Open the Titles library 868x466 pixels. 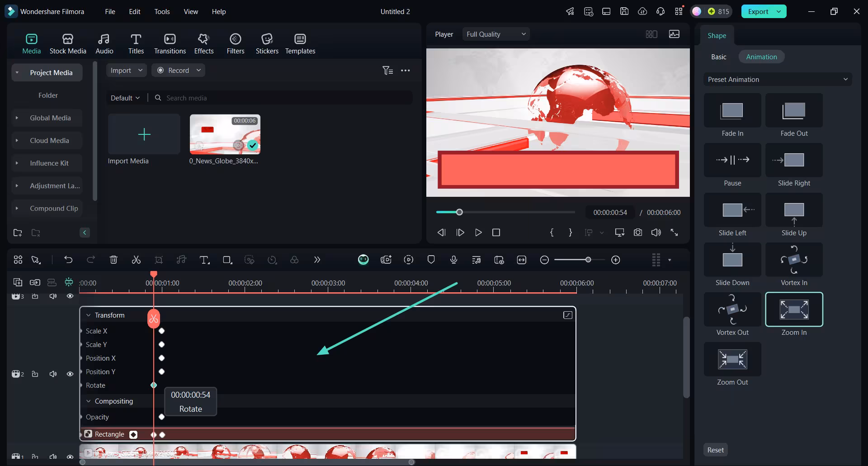pyautogui.click(x=136, y=44)
